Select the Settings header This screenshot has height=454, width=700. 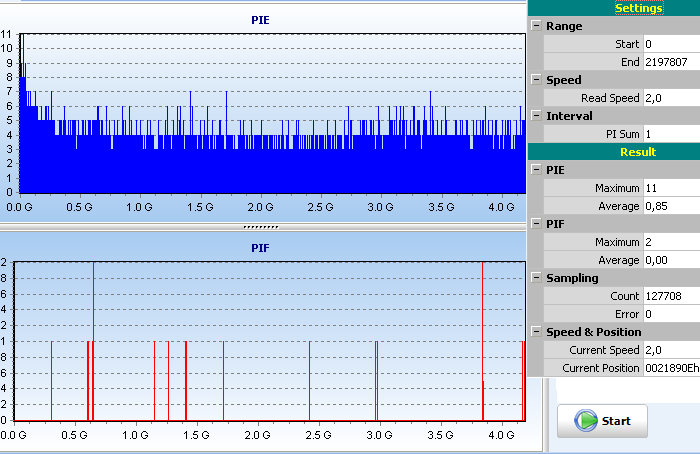click(x=638, y=8)
